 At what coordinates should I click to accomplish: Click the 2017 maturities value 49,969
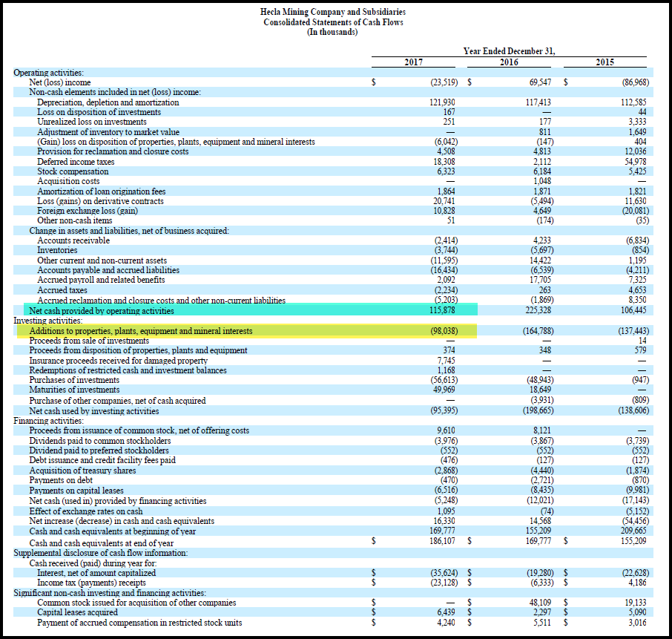pyautogui.click(x=444, y=390)
